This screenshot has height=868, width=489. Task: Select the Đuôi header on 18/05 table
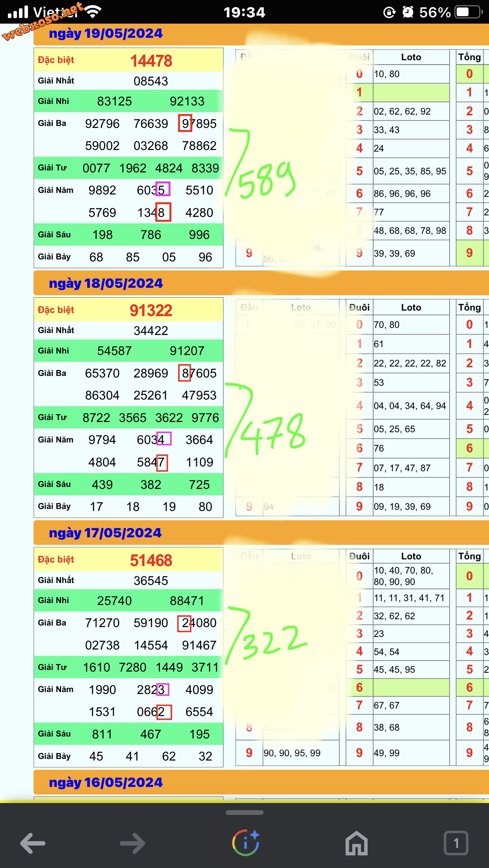pos(359,307)
